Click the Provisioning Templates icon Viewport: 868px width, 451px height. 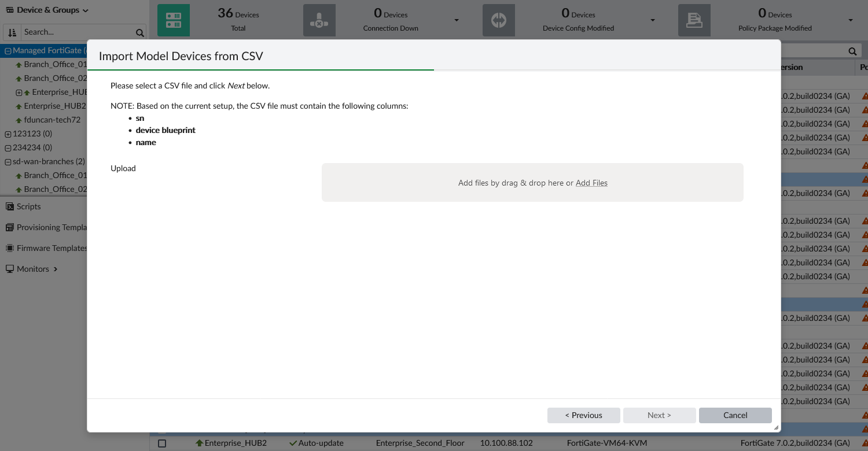[x=10, y=227]
